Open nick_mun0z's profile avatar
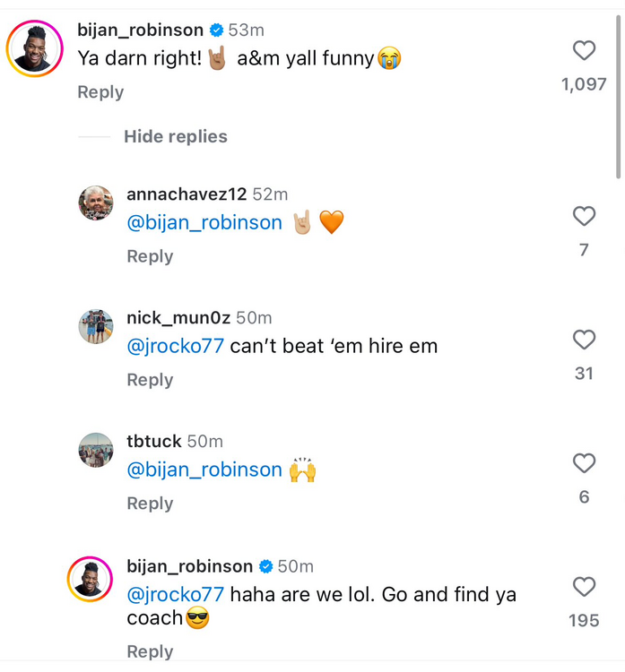This screenshot has height=672, width=625. click(96, 327)
